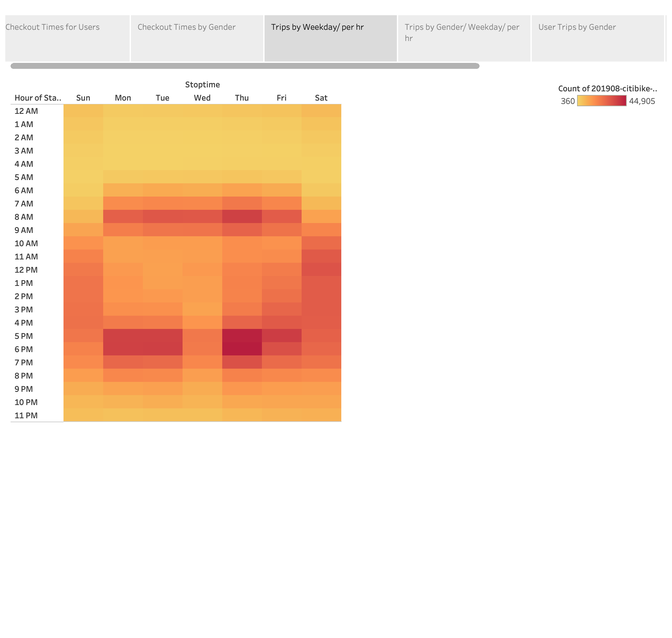The width and height of the screenshot is (672, 638).
Task: Select the Saturday 11 PM heatmap cell
Action: [x=321, y=415]
